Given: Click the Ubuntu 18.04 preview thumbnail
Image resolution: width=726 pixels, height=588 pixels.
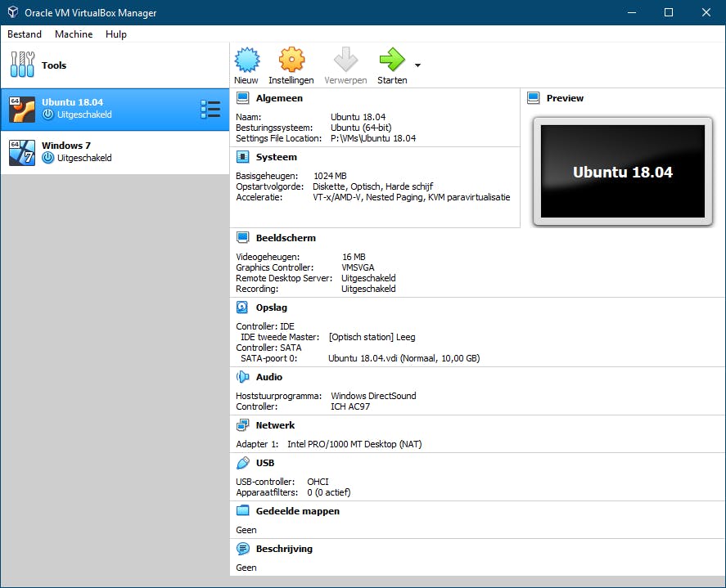Looking at the screenshot, I should point(623,171).
